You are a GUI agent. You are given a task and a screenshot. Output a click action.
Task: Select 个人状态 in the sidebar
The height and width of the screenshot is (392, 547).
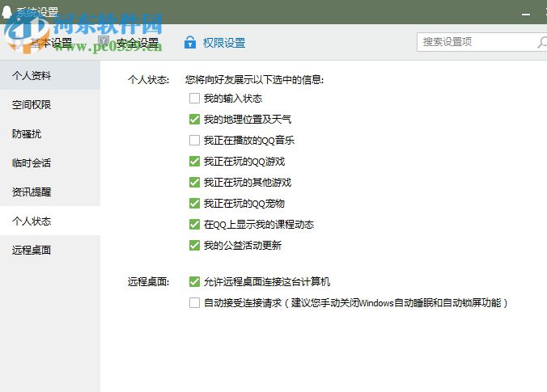tap(50, 221)
